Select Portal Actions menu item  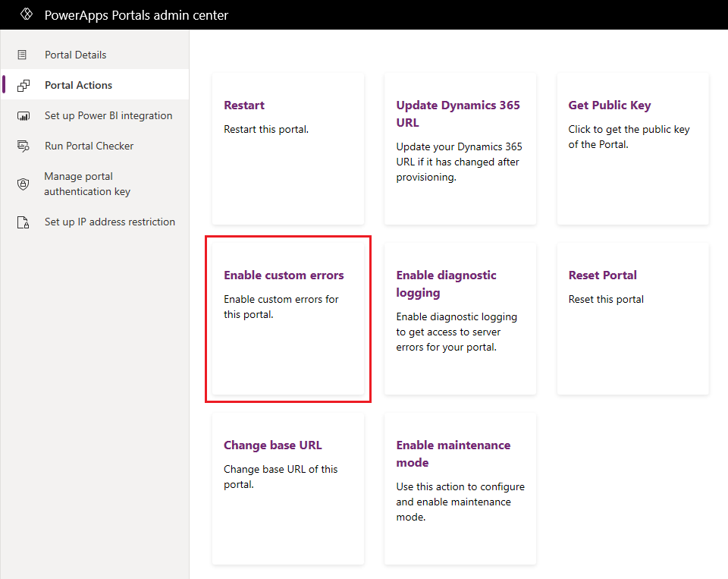[95, 85]
